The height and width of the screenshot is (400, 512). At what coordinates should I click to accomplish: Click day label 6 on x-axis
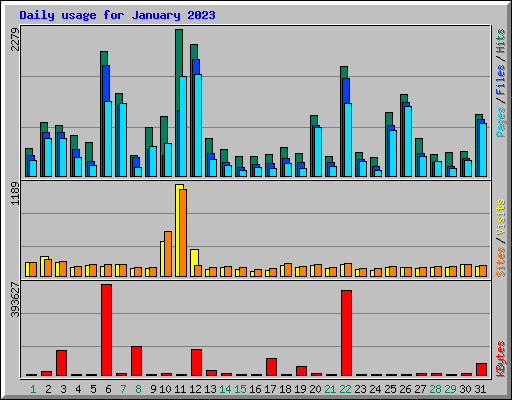tap(108, 389)
